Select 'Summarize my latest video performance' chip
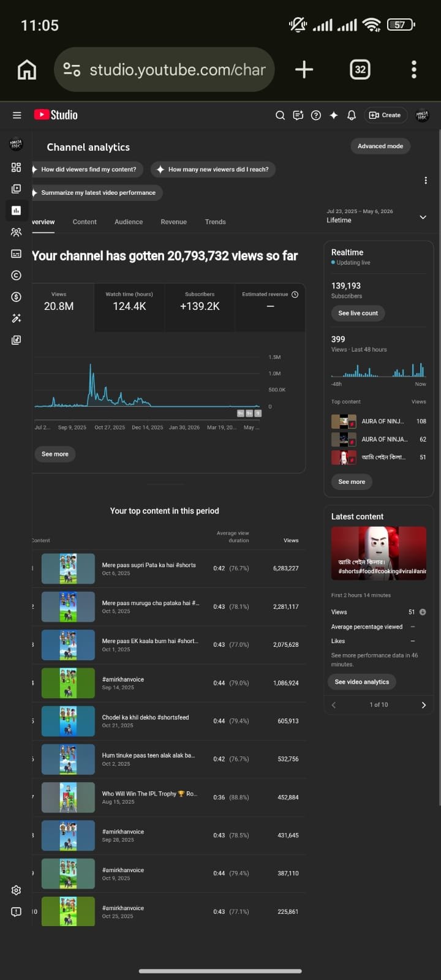441x980 pixels. (97, 193)
